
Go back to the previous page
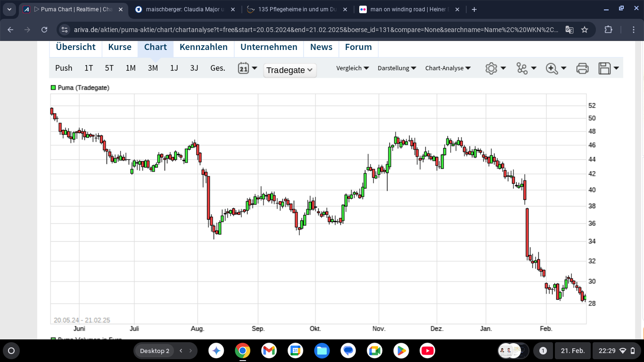coord(11,30)
